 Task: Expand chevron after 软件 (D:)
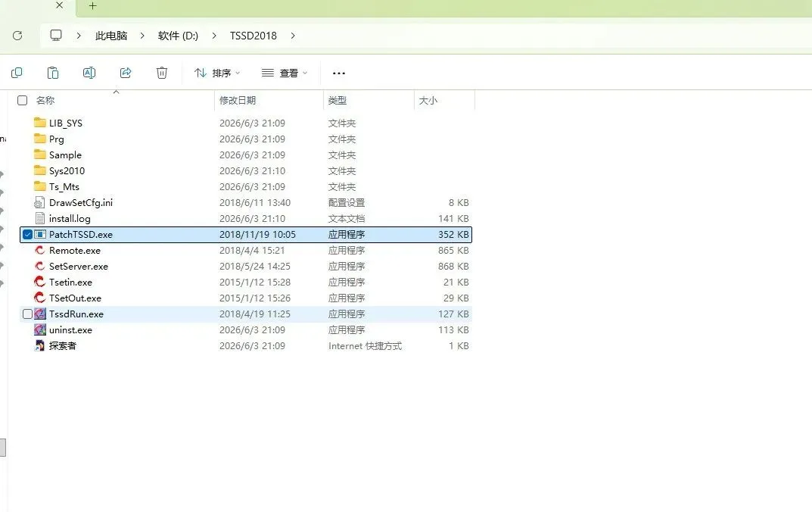click(x=214, y=36)
